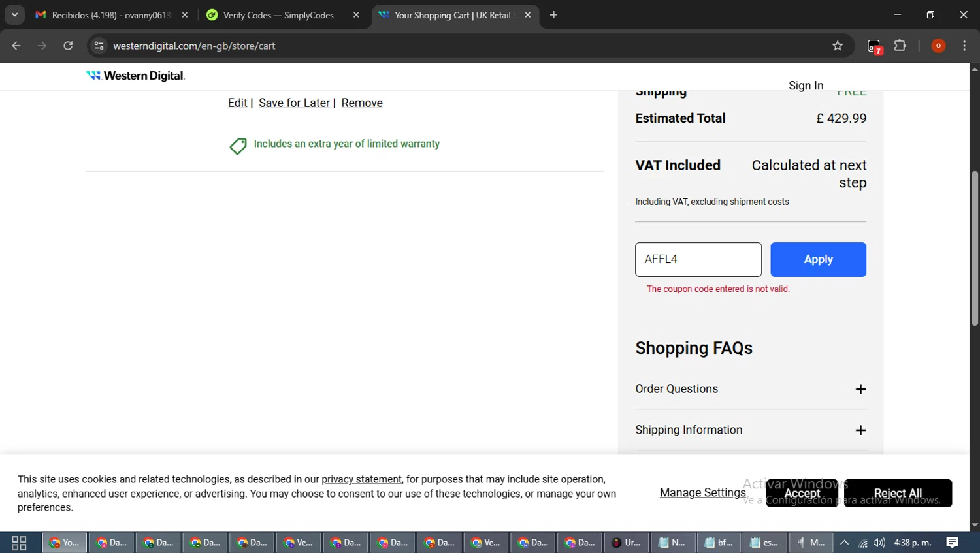Viewport: 980px width, 553px height.
Task: Close the Gmail Recibidos tab
Action: (185, 14)
